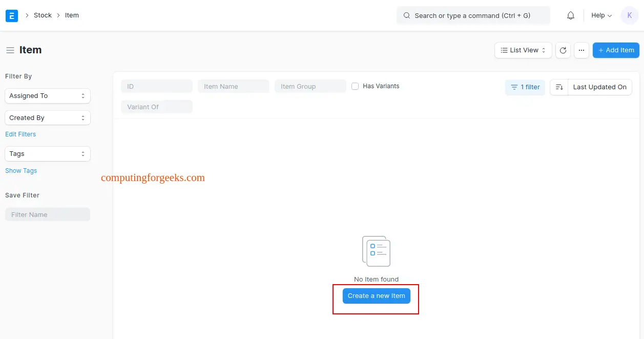Open the Assigned To dropdown

pyautogui.click(x=47, y=95)
